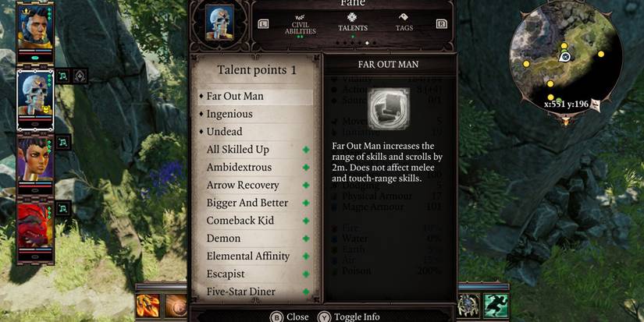Add the Comeback Kid talent using its green plus
Viewport: 644px width, 322px height.
306,221
